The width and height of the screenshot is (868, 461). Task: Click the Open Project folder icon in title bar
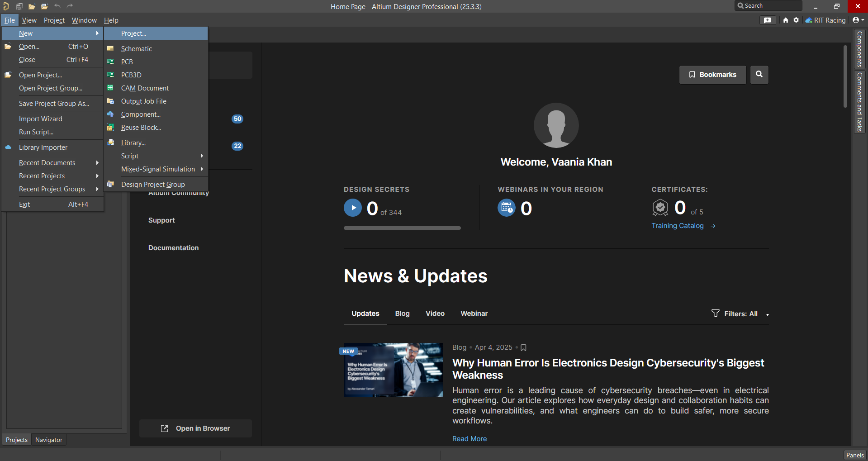[x=44, y=6]
